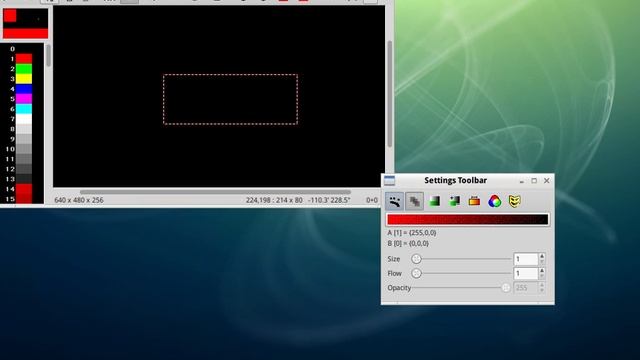Toggle Tint +- icon in Settings Toolbar
This screenshot has width=640, height=360.
click(x=454, y=201)
